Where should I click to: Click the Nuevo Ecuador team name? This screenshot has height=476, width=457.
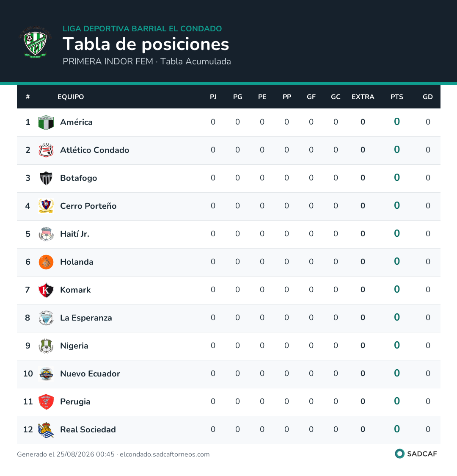click(90, 374)
